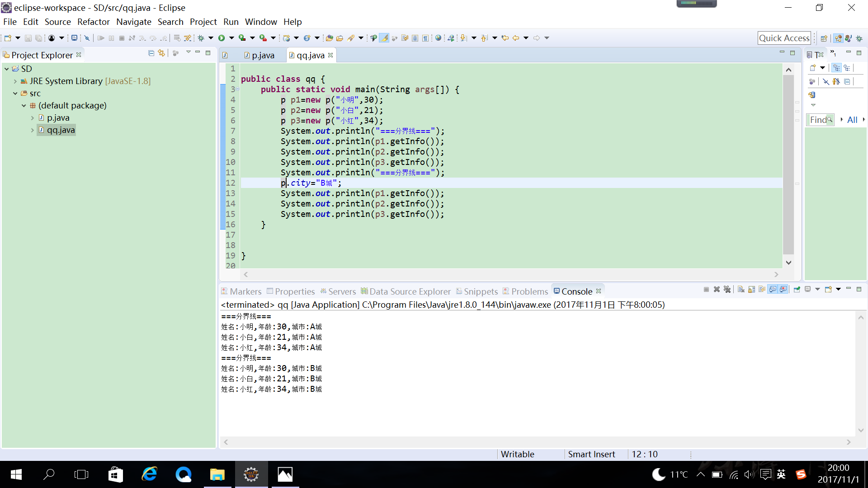Click the Clear Console icon

(x=741, y=290)
